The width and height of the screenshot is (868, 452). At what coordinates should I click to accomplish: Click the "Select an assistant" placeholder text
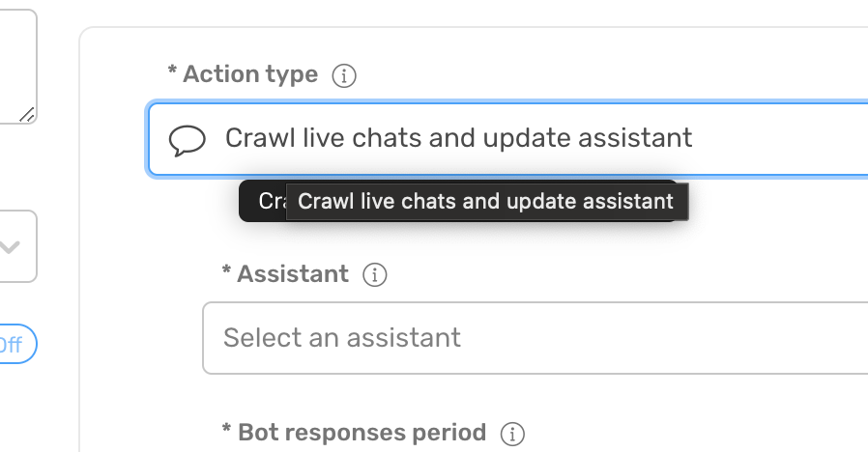click(x=342, y=338)
